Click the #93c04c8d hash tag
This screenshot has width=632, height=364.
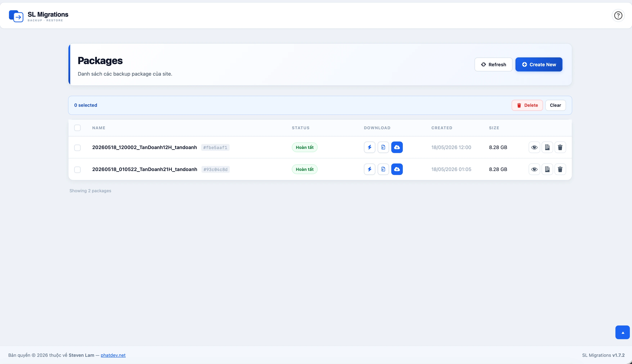click(x=216, y=170)
